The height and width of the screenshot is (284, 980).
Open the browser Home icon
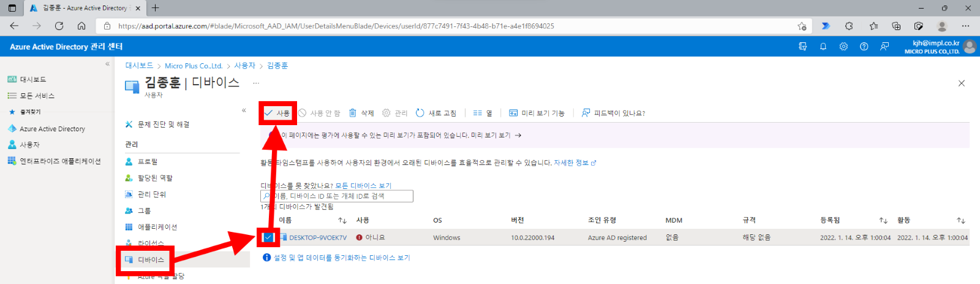coord(81,26)
